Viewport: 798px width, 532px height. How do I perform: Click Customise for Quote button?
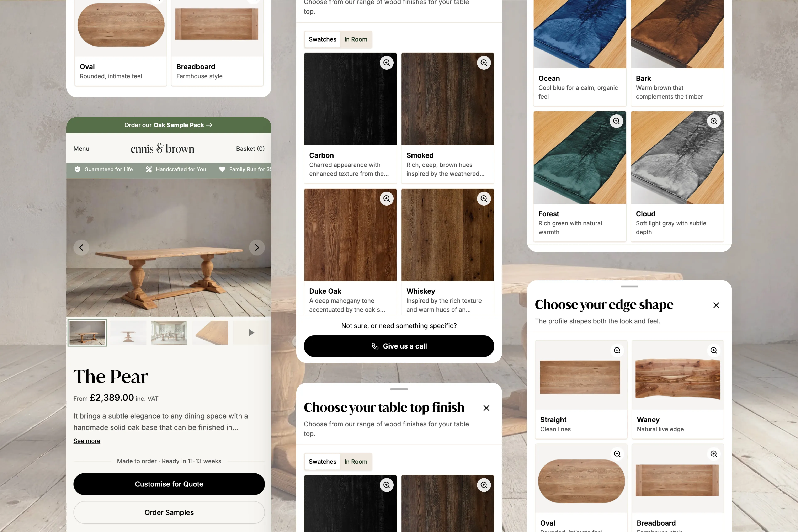click(x=169, y=484)
